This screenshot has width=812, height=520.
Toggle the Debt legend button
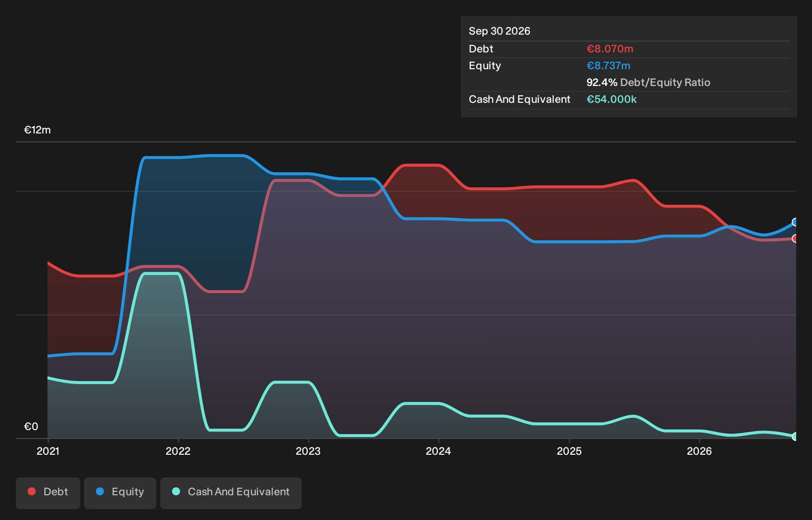click(x=48, y=493)
